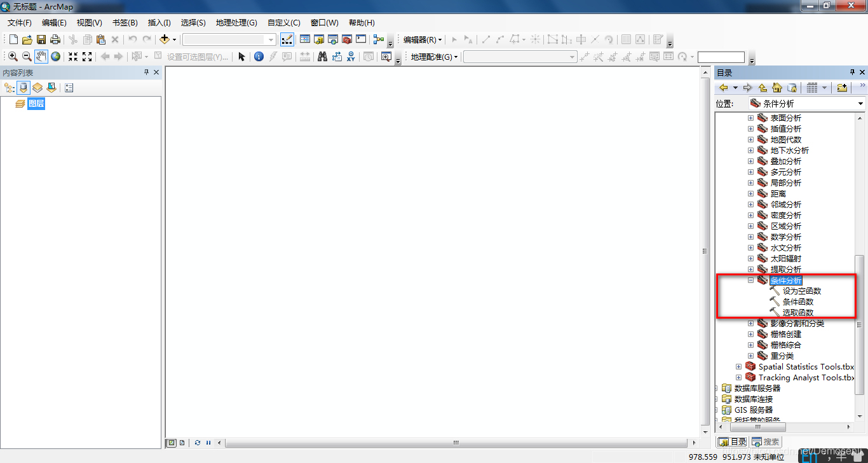Choose the Select Elements arrow tool
Image resolution: width=868 pixels, height=463 pixels.
241,57
